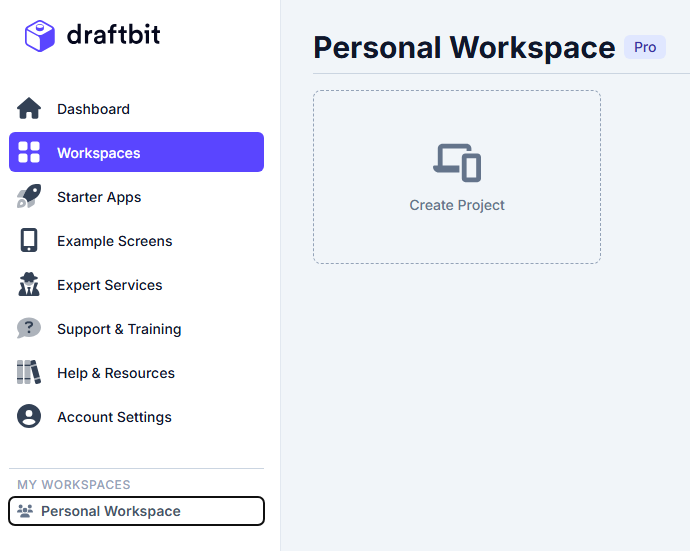Screen dimensions: 690x551
Task: Click the Personal Workspace people icon
Action: [x=25, y=511]
